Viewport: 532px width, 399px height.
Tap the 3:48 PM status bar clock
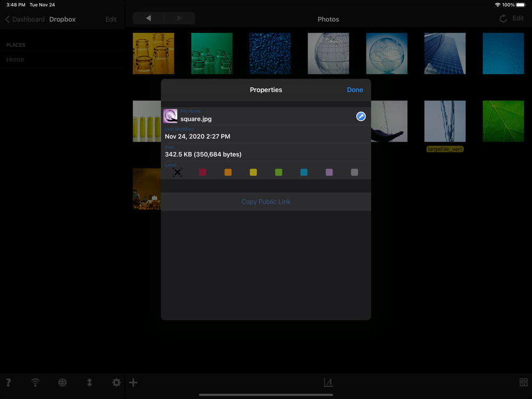pyautogui.click(x=15, y=5)
